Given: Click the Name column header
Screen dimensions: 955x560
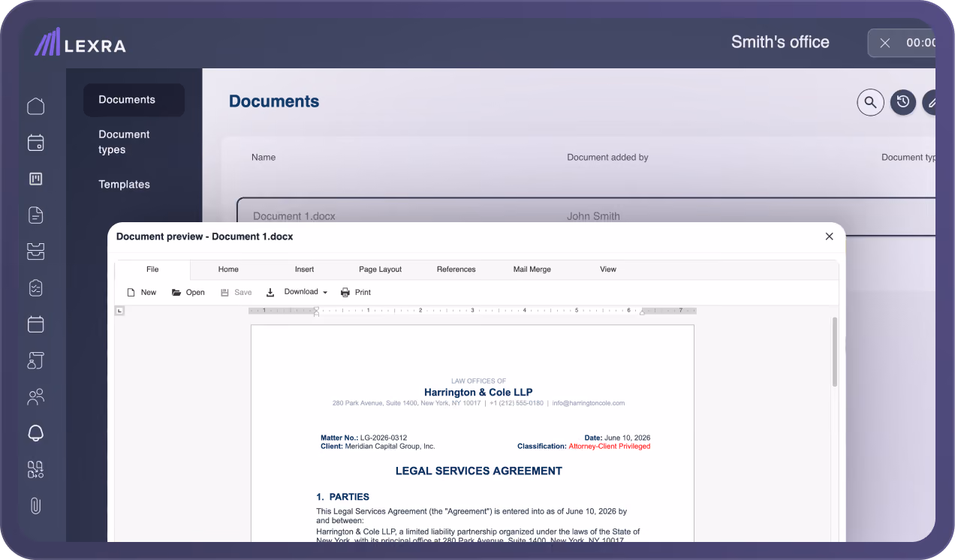Looking at the screenshot, I should click(x=264, y=158).
